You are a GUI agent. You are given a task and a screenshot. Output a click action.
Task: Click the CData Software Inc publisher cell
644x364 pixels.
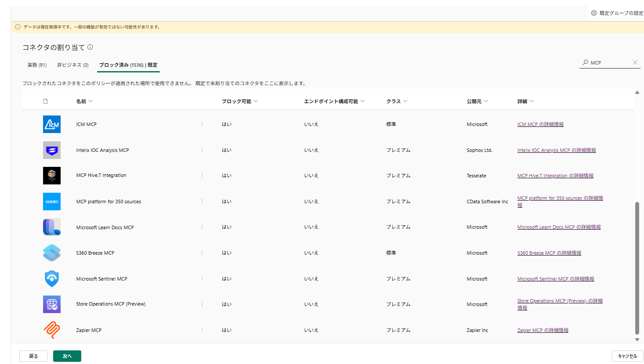click(487, 202)
